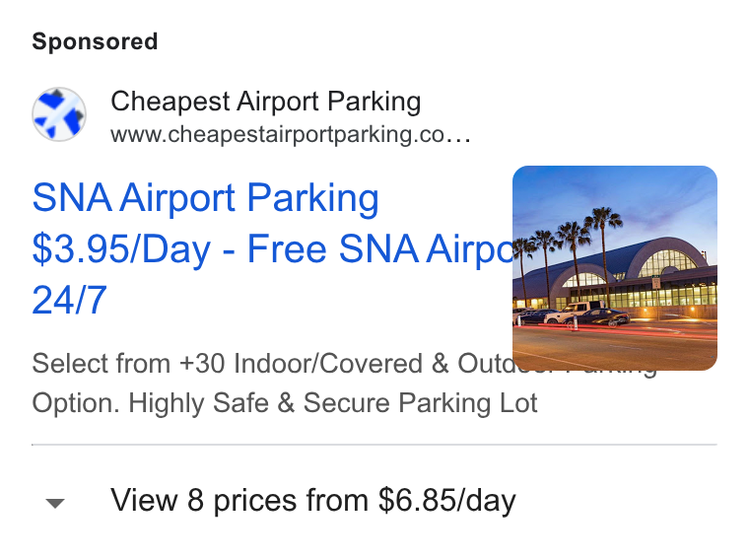Expand the price list arrow
This screenshot has height=560, width=749.
pyautogui.click(x=55, y=503)
